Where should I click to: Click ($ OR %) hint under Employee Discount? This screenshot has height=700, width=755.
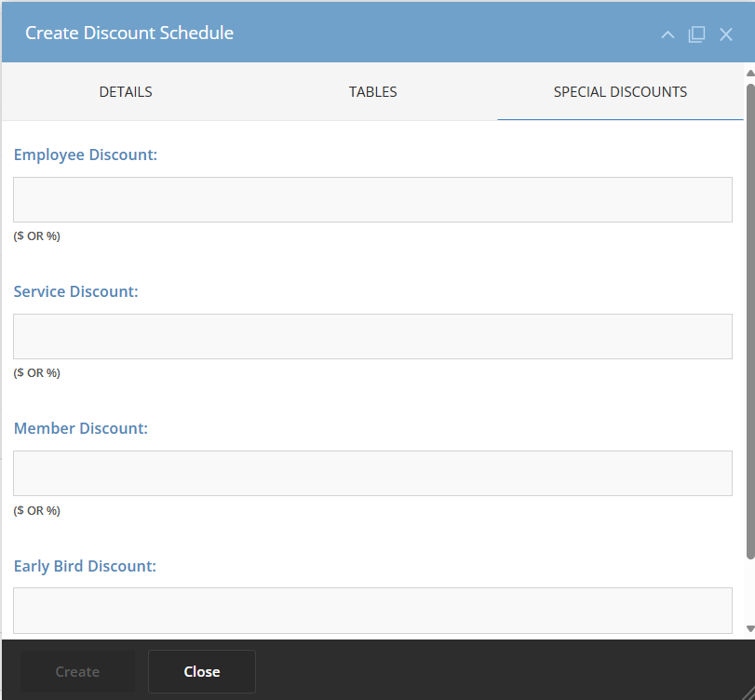[x=37, y=236]
